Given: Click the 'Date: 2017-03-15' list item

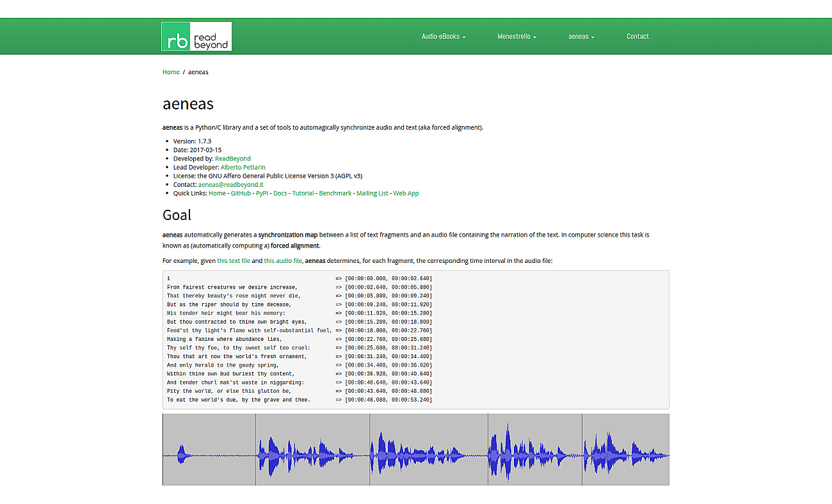Looking at the screenshot, I should click(x=198, y=150).
